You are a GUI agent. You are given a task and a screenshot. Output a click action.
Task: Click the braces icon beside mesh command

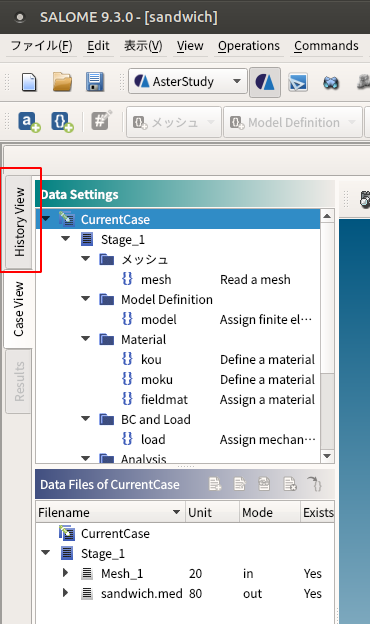127,279
